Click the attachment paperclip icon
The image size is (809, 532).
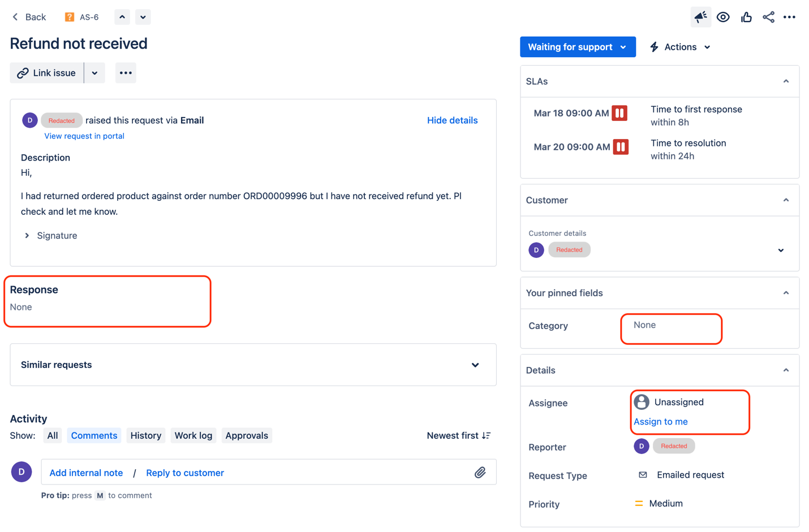tap(480, 472)
